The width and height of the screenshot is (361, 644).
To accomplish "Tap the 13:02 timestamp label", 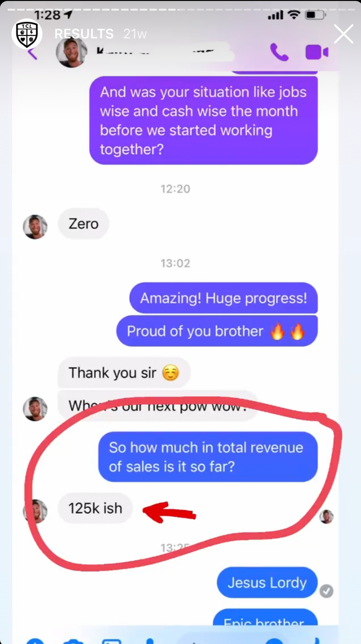I will [x=175, y=263].
